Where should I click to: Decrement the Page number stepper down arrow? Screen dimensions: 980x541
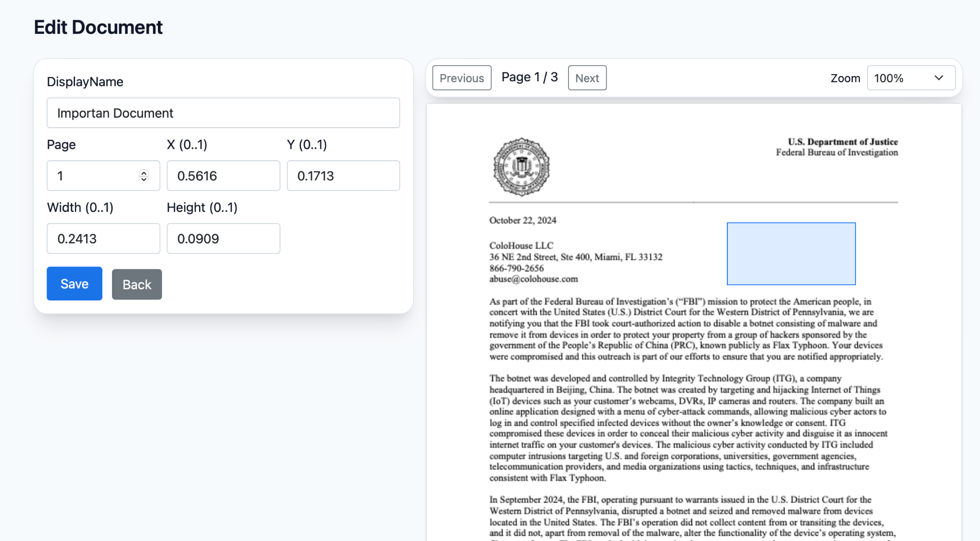click(x=144, y=179)
